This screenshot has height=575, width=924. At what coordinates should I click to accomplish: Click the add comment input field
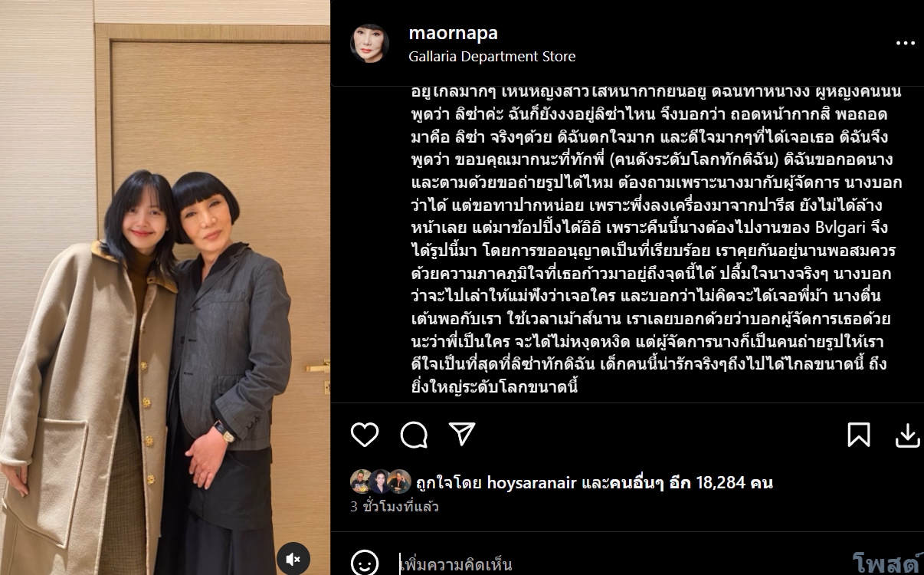(621, 565)
